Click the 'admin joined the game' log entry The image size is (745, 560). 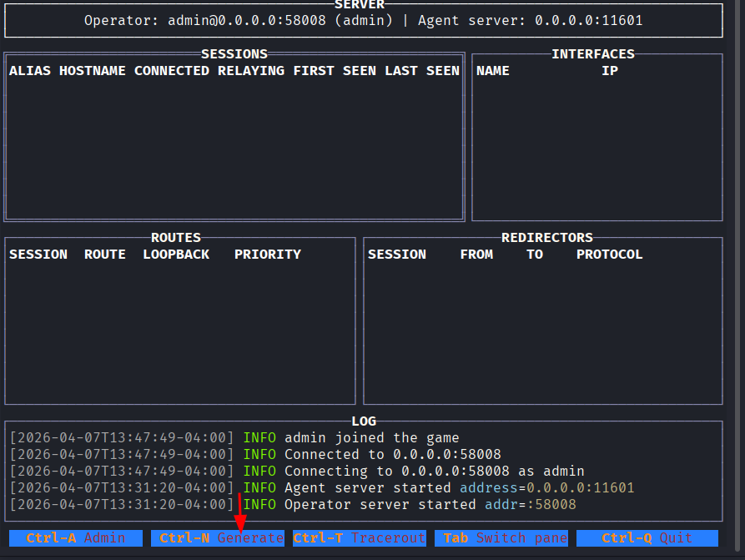[234, 438]
